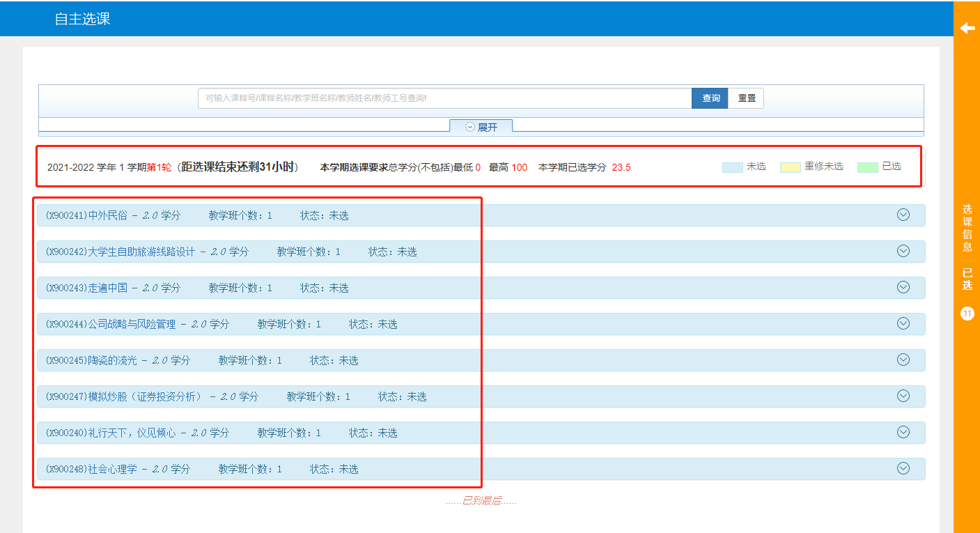Expand the 陶瓷的流光 course chevron
This screenshot has height=533, width=980.
903,360
